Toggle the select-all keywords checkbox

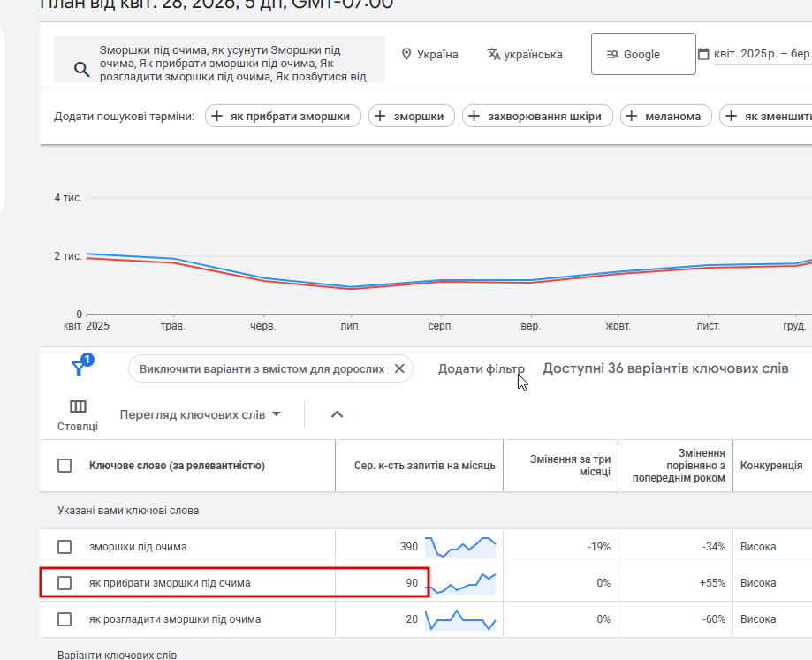(65, 466)
